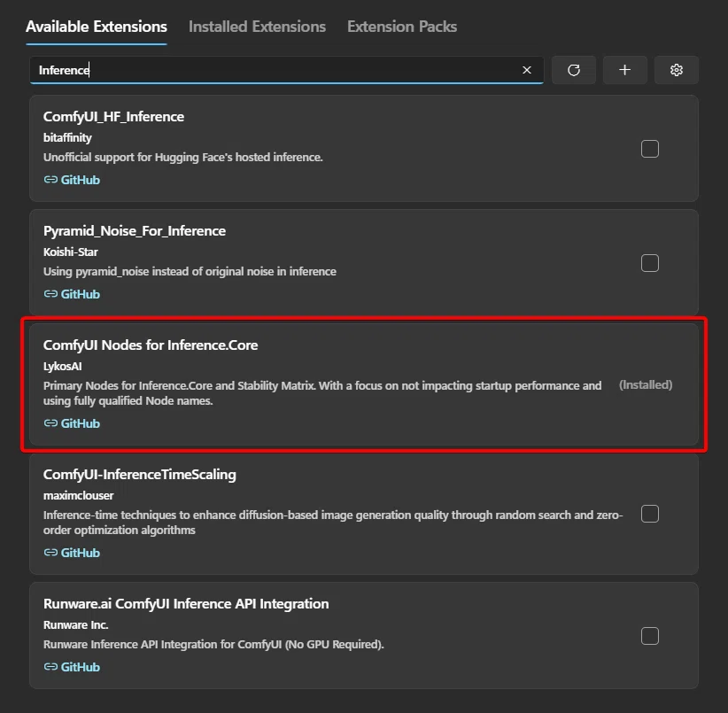Check the Runware.ai Inference API checkbox

tap(650, 636)
